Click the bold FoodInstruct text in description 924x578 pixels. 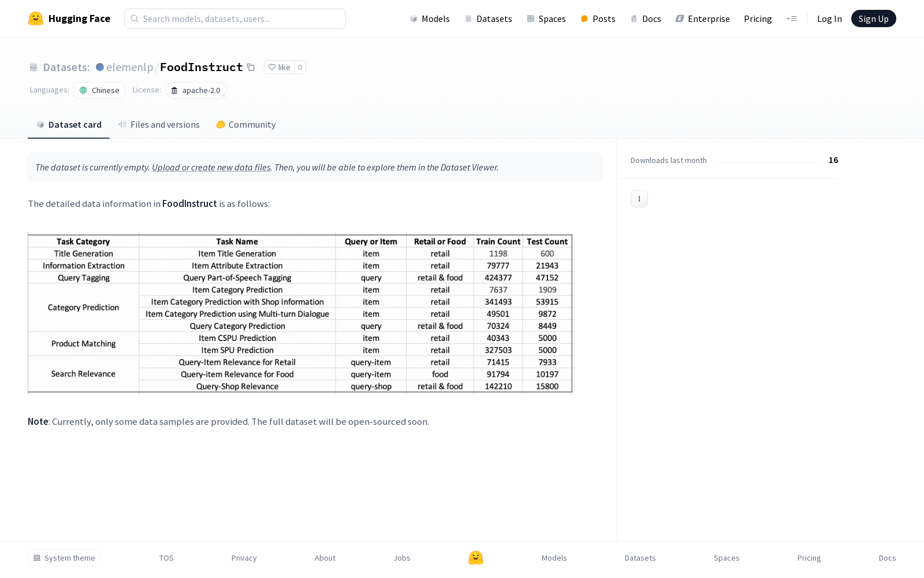(189, 203)
